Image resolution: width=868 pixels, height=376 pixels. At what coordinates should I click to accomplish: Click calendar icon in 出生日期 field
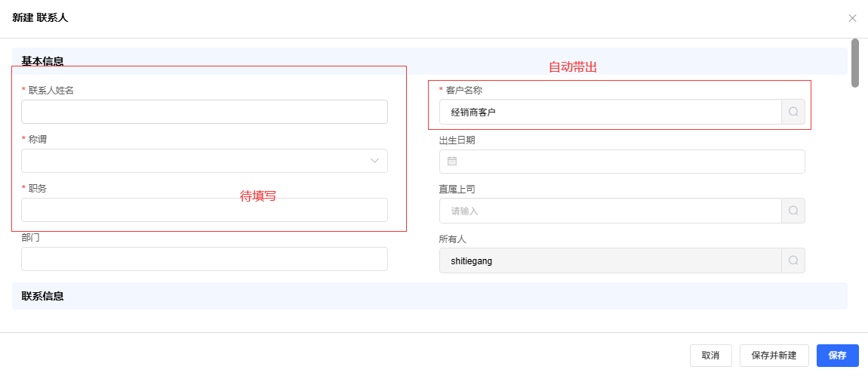(x=452, y=162)
